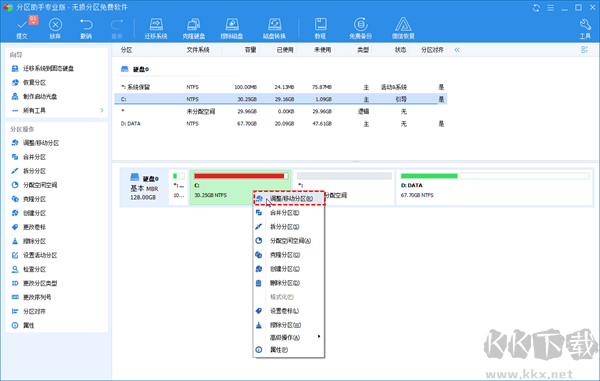Image resolution: width=600 pixels, height=381 pixels.
Task: Sort by the 容量 (Capacity) column header
Action: (250, 50)
